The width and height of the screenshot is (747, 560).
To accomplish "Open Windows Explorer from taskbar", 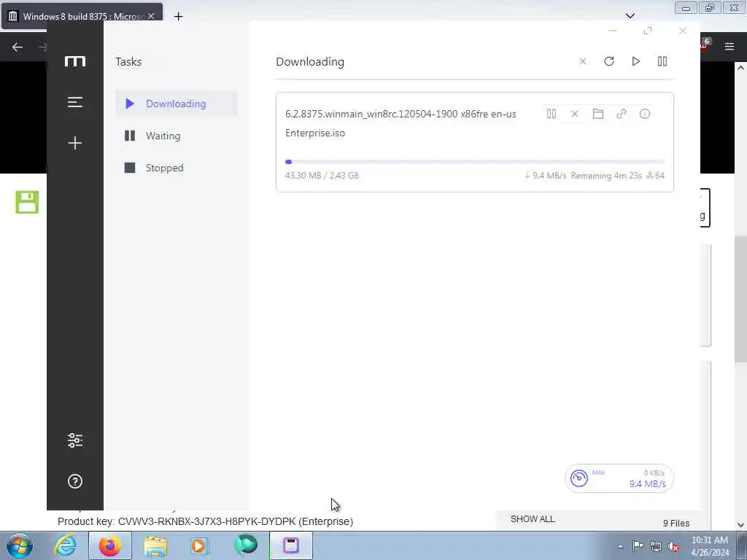I will (155, 545).
